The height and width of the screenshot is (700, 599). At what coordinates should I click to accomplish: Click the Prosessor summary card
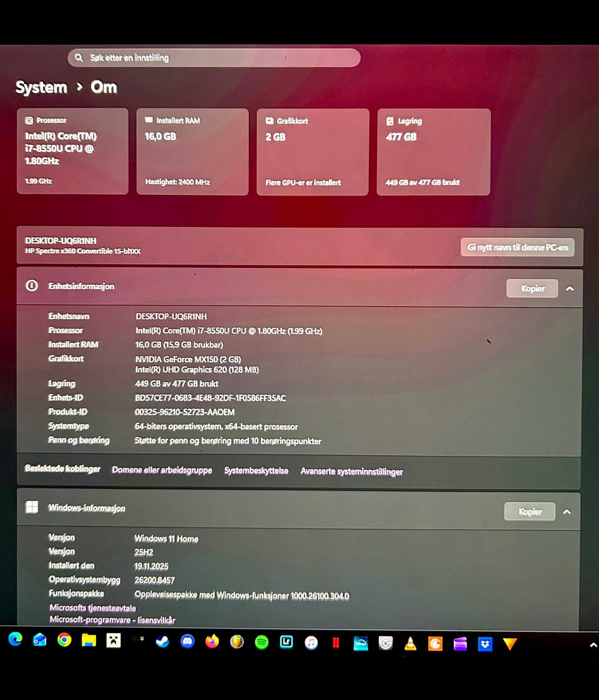click(x=73, y=151)
